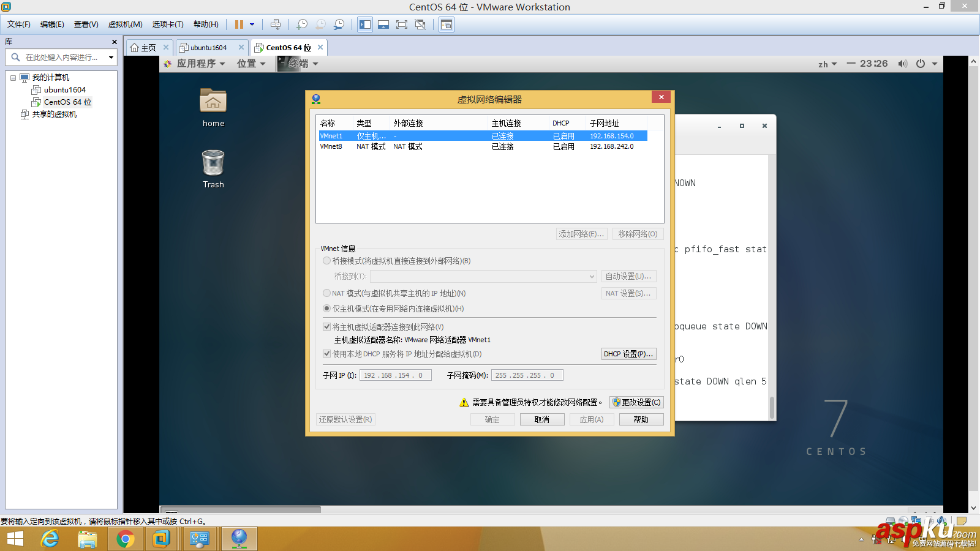
Task: Pause the virtual machine from the toolbar
Action: point(239,24)
